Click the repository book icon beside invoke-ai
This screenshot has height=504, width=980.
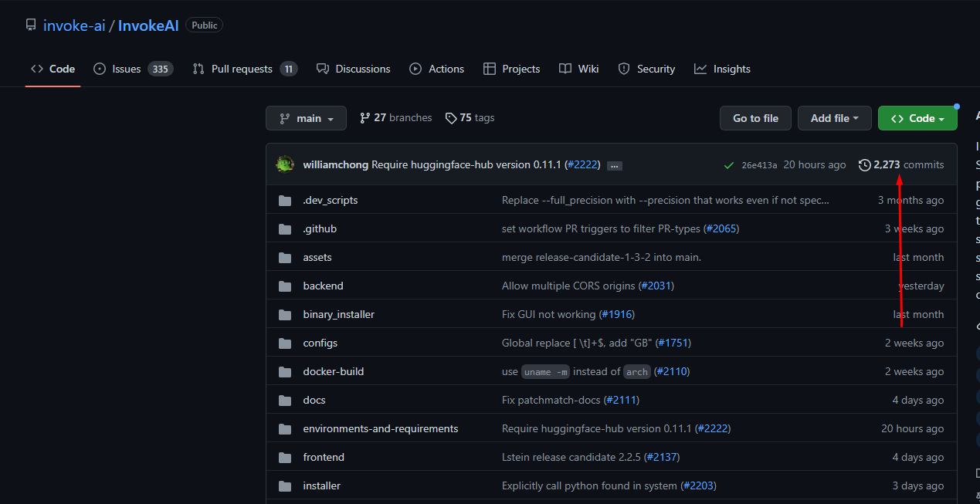30,24
